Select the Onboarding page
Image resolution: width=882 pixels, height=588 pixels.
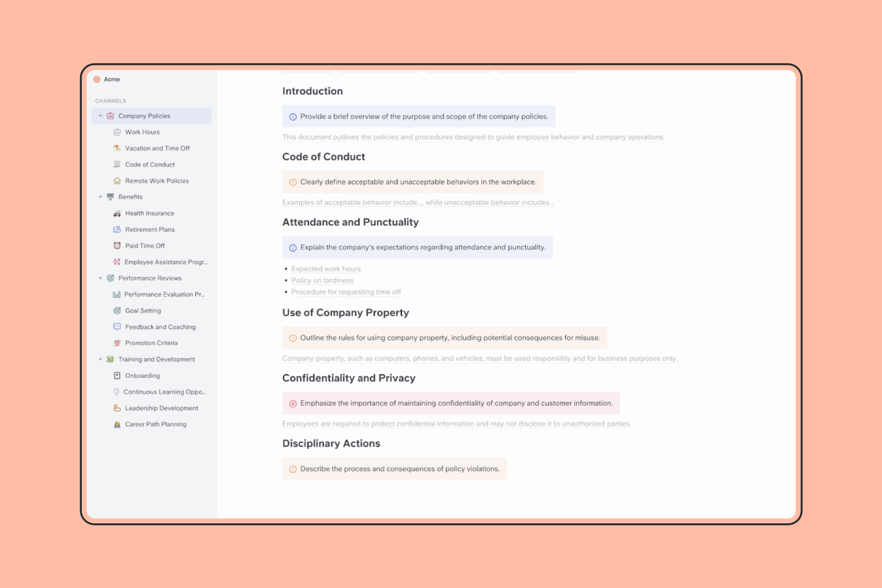(142, 375)
